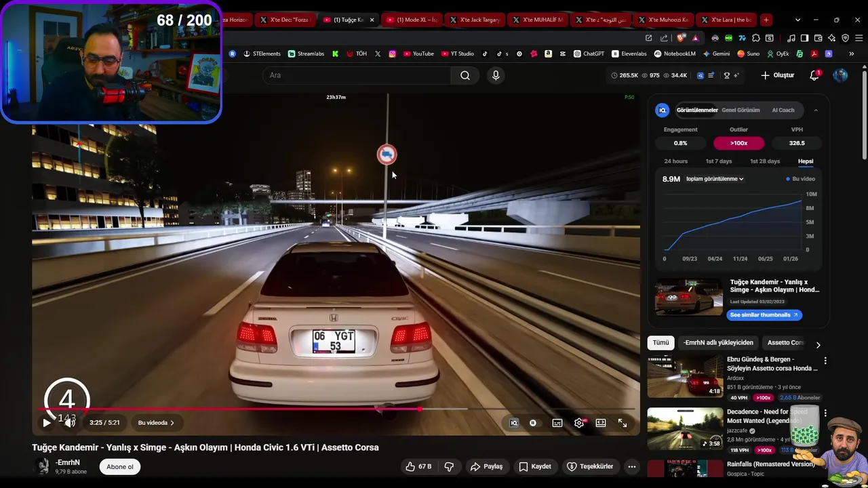Click the Teşekkürler button

590,466
